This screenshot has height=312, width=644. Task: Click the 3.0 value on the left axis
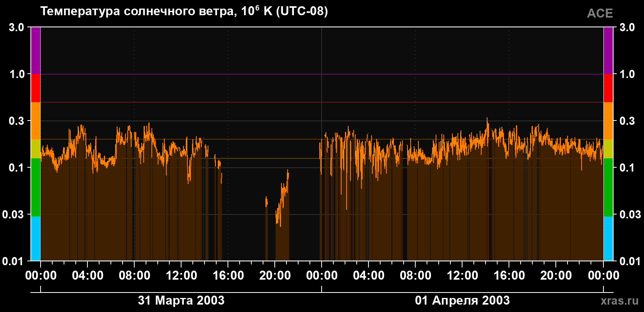[16, 27]
